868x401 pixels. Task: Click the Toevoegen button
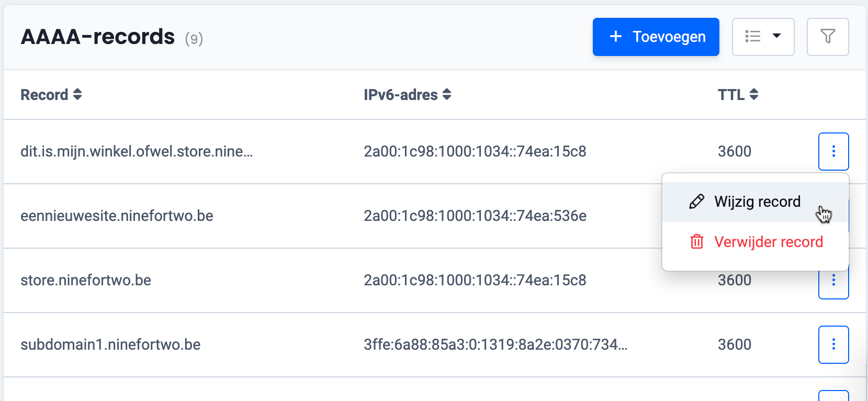656,37
